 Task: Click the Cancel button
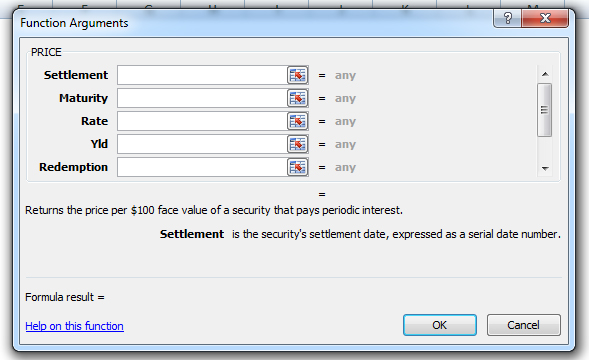pos(524,325)
